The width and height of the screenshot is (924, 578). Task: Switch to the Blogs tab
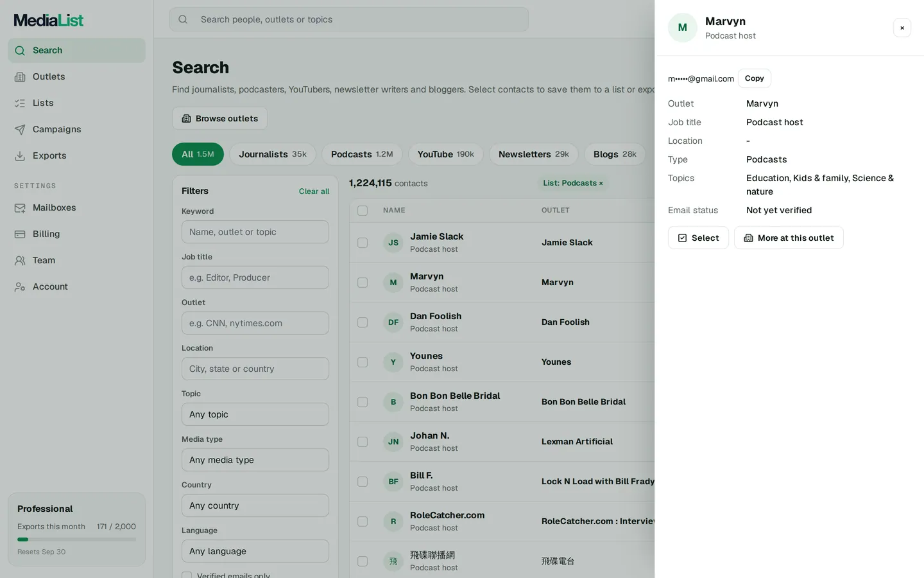point(615,154)
